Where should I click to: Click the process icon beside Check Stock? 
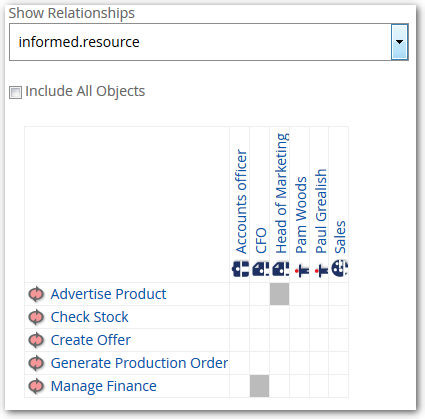36,317
